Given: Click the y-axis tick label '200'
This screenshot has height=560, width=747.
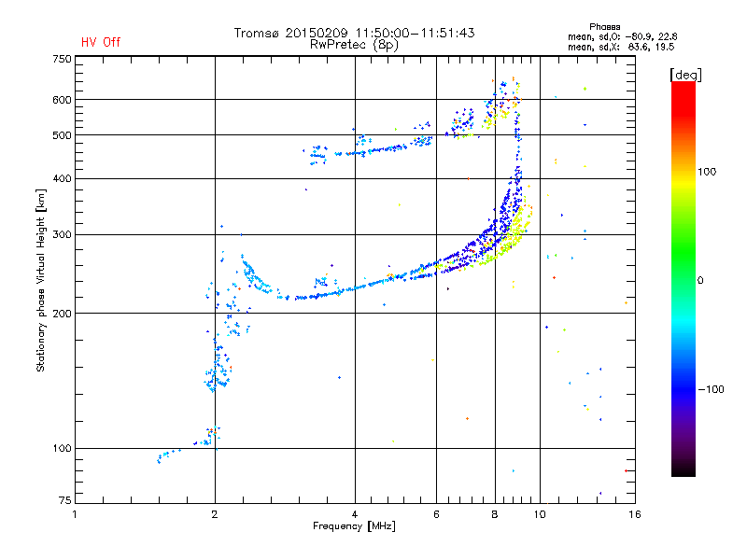Looking at the screenshot, I should pos(62,314).
